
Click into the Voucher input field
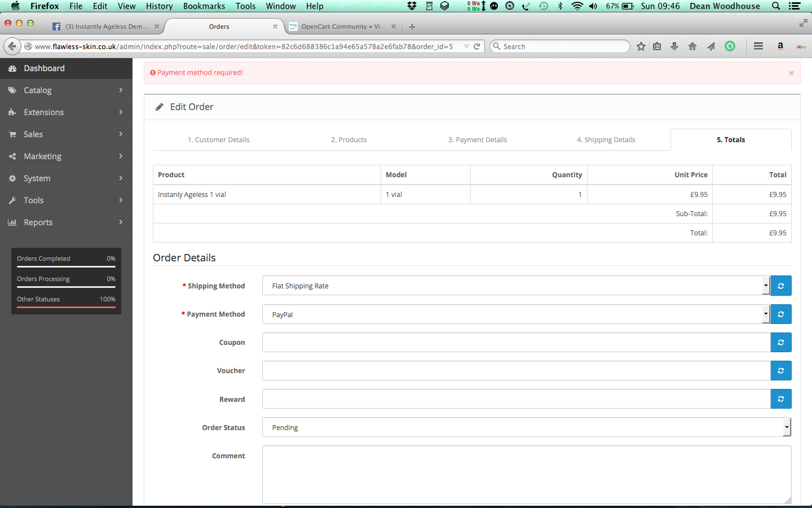coord(516,370)
